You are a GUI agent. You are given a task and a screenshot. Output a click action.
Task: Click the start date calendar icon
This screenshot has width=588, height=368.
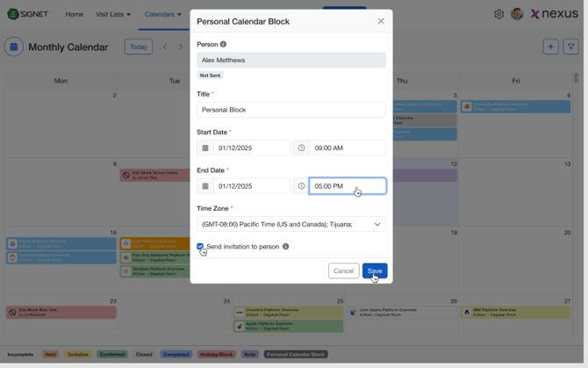pyautogui.click(x=205, y=148)
